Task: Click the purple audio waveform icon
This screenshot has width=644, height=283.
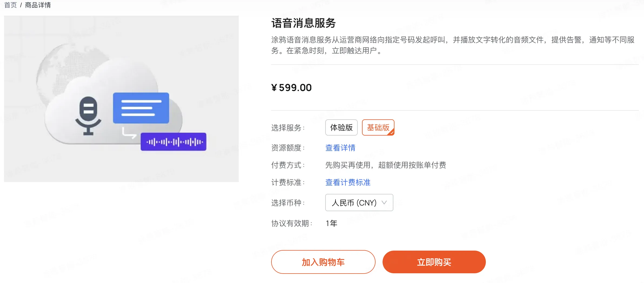Action: click(173, 142)
